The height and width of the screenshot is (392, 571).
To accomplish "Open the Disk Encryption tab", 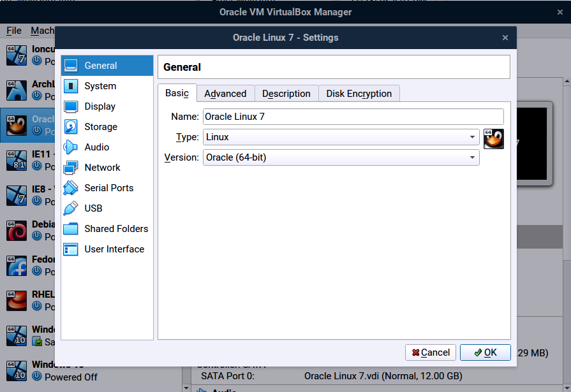I will [359, 93].
